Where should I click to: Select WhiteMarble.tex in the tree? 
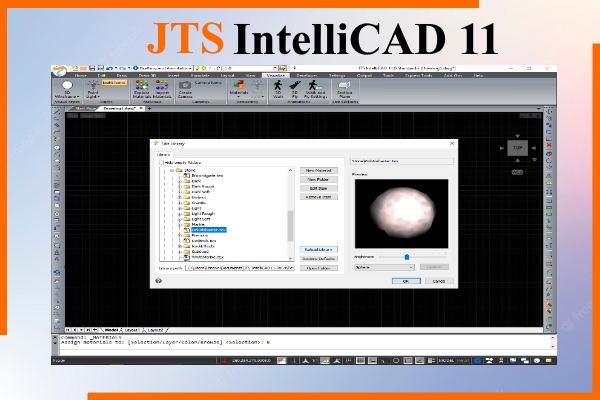[x=208, y=257]
